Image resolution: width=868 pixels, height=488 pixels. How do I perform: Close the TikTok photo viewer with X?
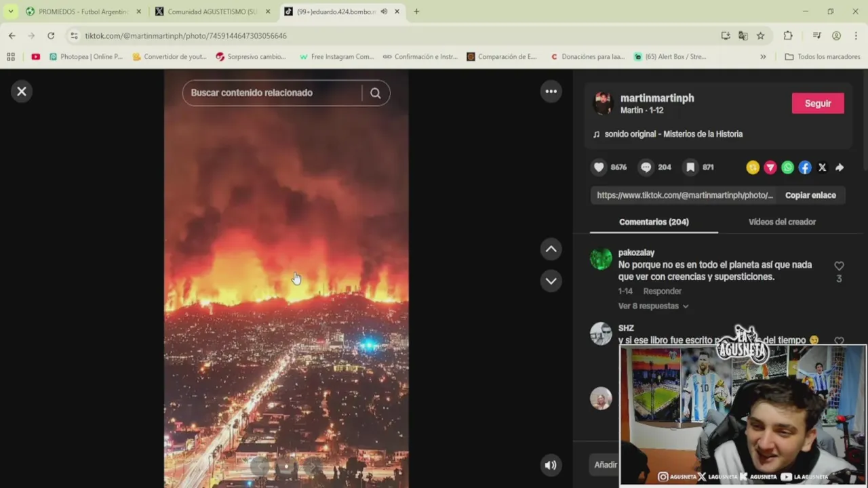point(22,91)
